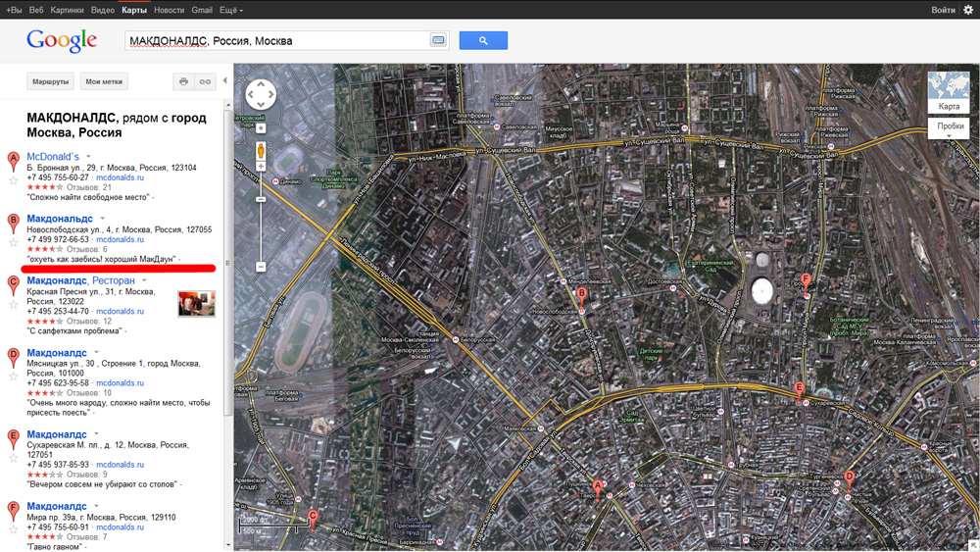This screenshot has height=552, width=980.
Task: Star the Макдоналдс Ресторан result C
Action: 13,305
